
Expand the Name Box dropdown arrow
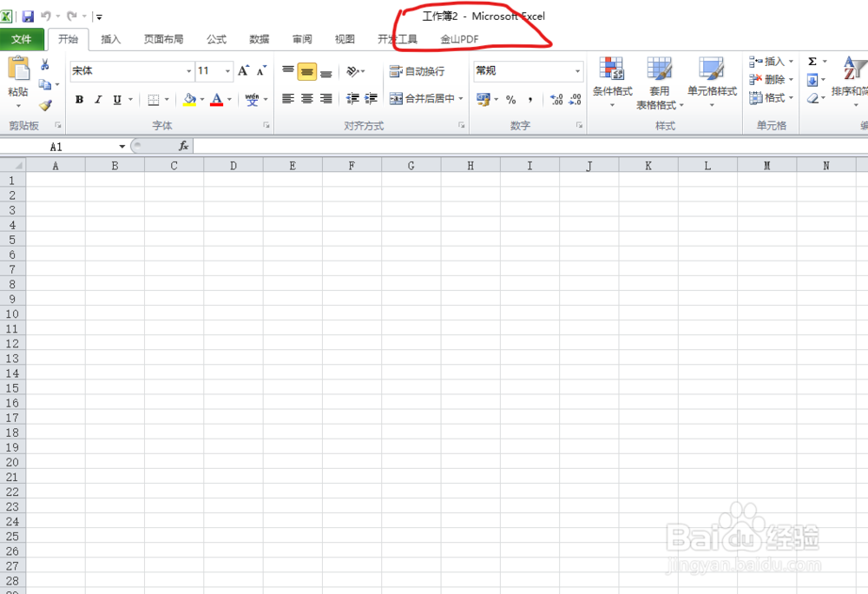[x=122, y=147]
